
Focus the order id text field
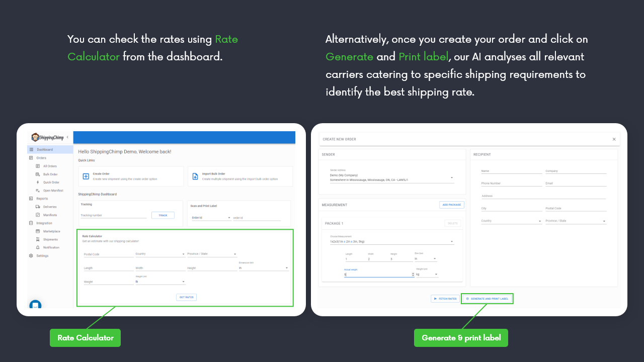257,218
